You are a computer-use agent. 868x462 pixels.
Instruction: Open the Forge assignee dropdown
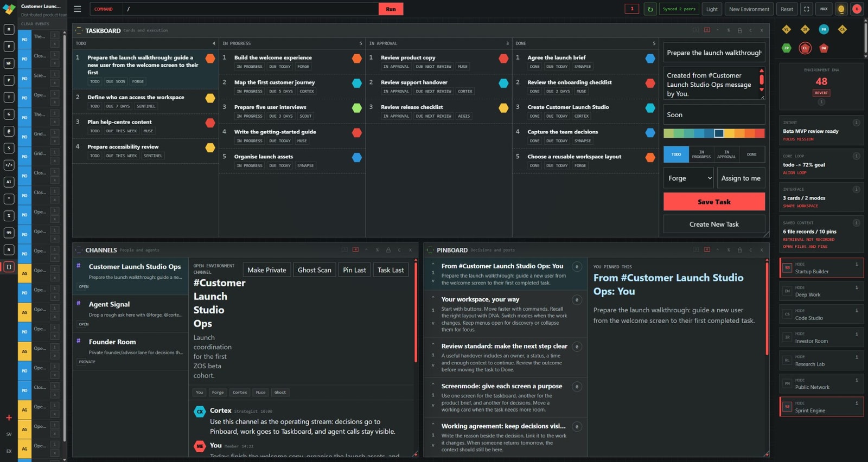(688, 178)
